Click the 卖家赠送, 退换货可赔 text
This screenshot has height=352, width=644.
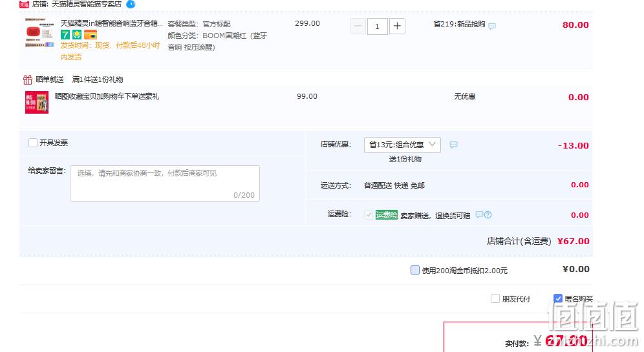[435, 215]
